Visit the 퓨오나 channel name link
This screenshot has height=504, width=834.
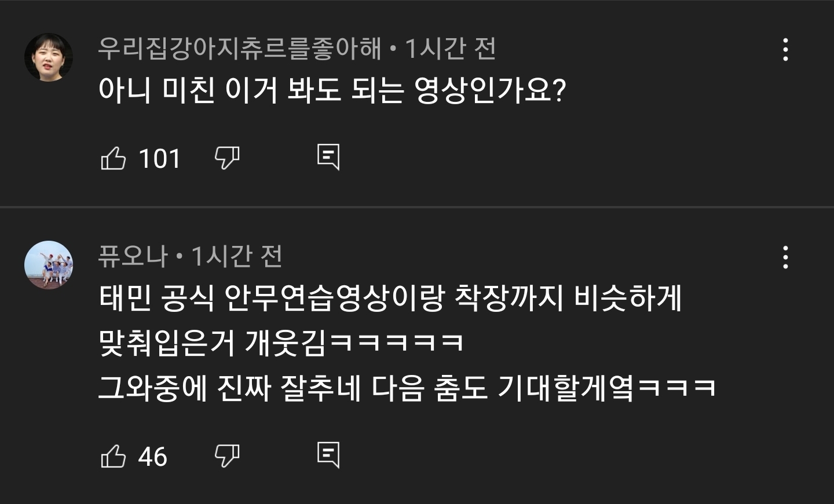coord(133,256)
